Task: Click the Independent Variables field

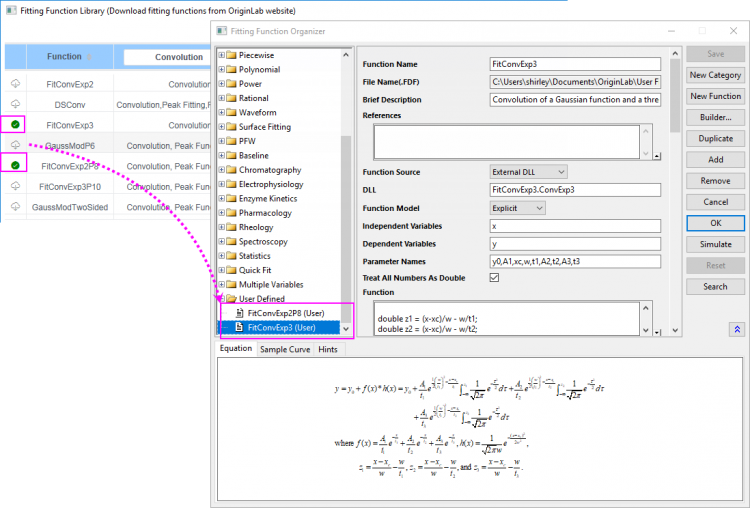Action: pyautogui.click(x=575, y=226)
